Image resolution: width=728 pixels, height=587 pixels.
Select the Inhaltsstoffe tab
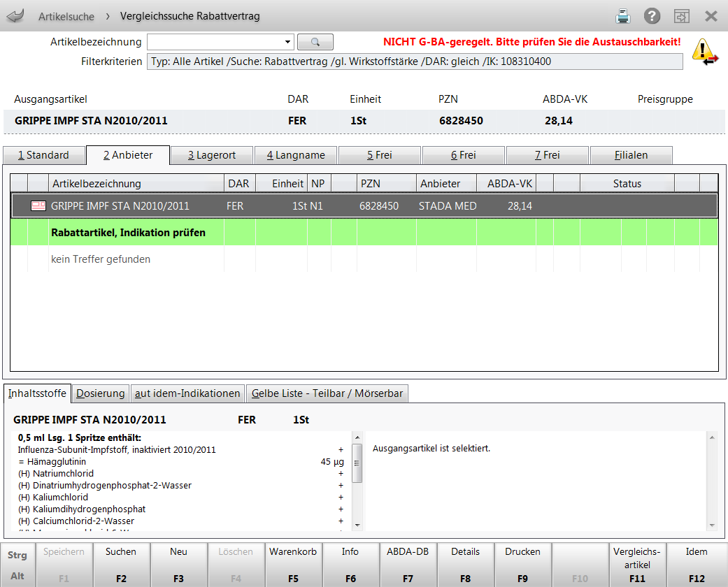tap(37, 393)
